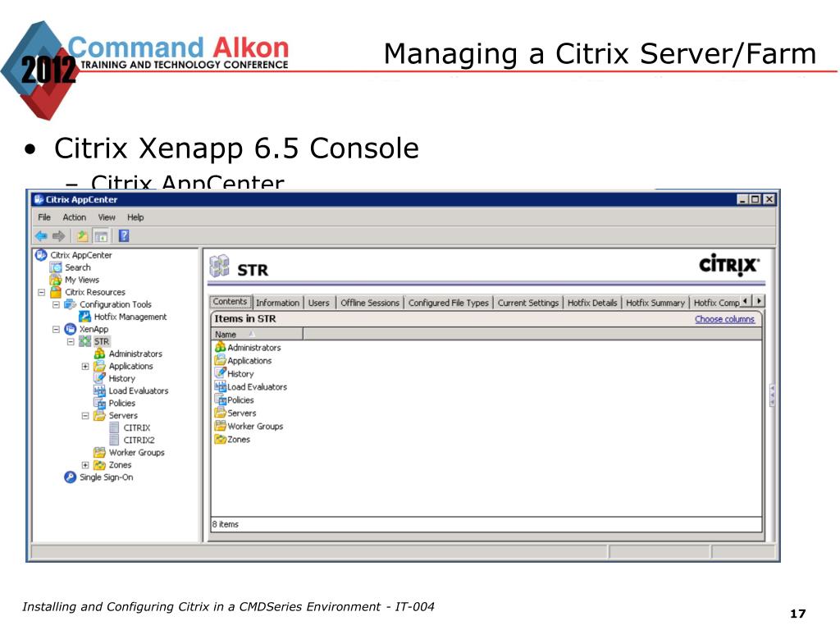Select the Contents tab
This screenshot has width=840, height=630.
[x=230, y=302]
